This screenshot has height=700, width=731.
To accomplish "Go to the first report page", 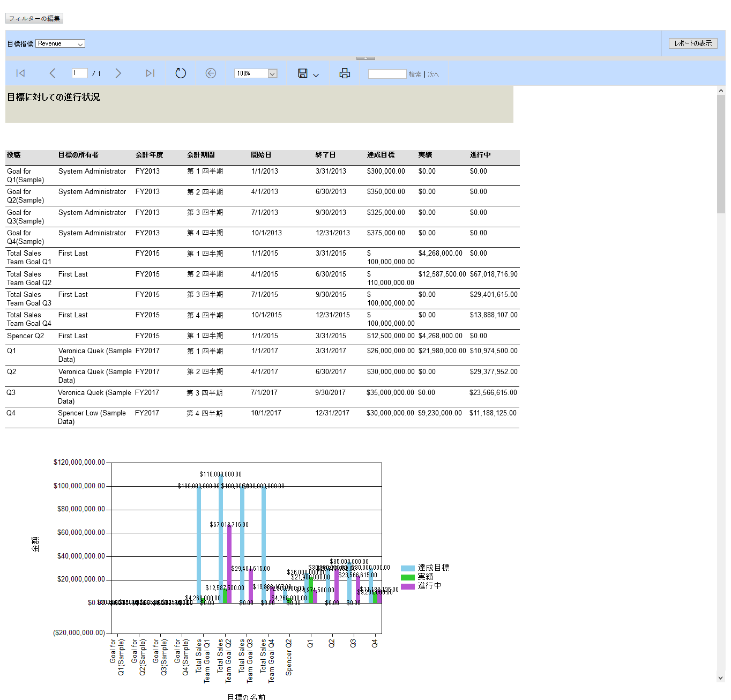I will point(21,73).
